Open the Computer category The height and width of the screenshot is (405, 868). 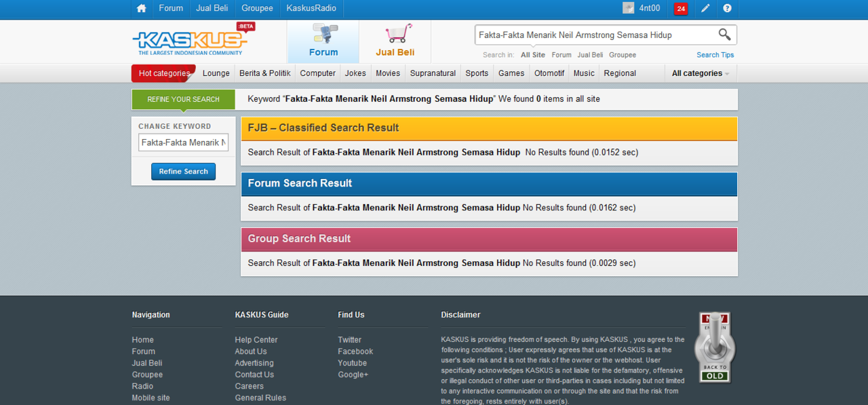click(318, 73)
